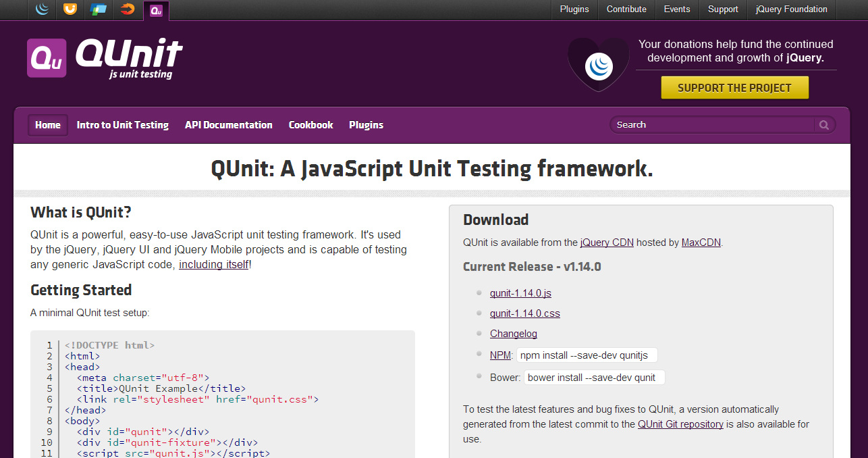Open Events in the top bar
This screenshot has height=458, width=868.
pos(677,9)
